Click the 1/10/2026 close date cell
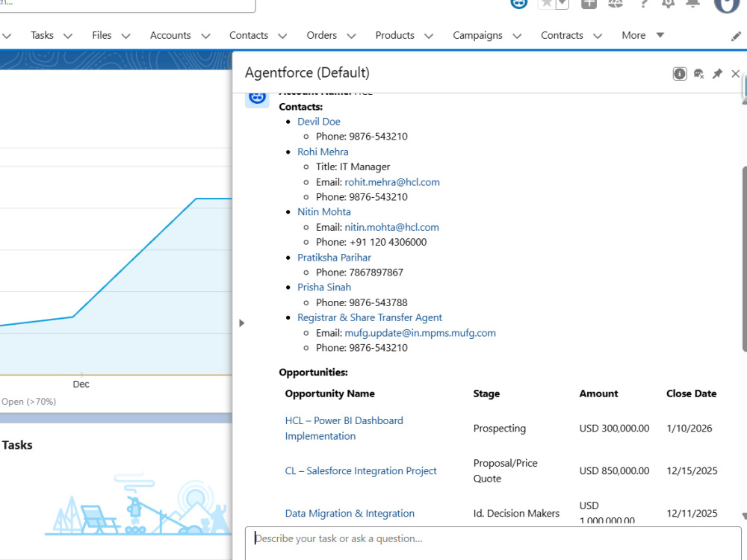Screen dimensions: 747x560 [x=689, y=428]
